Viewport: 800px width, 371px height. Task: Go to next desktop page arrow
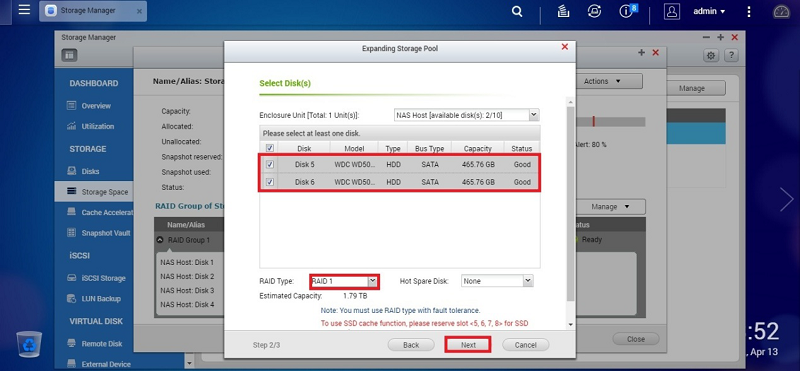point(786,199)
